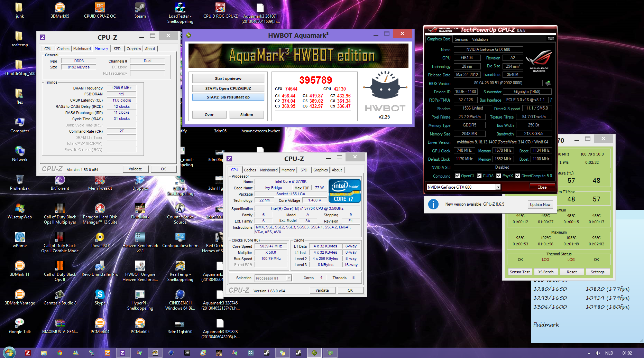Open SPD tab in the CPU-Z memory window
644x358 pixels.
pos(117,49)
